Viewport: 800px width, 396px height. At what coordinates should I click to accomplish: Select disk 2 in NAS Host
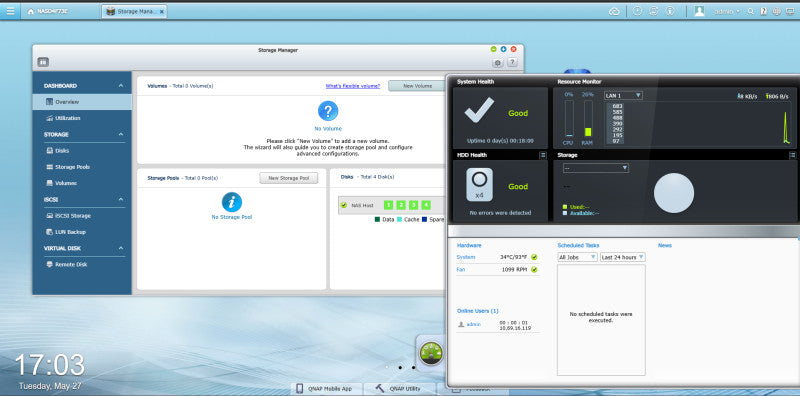(401, 205)
